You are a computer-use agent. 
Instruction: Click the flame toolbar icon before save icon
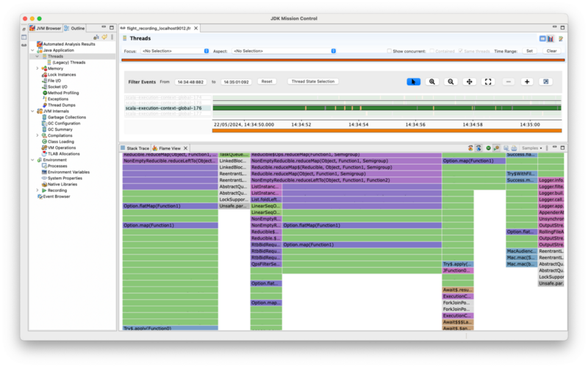point(497,149)
